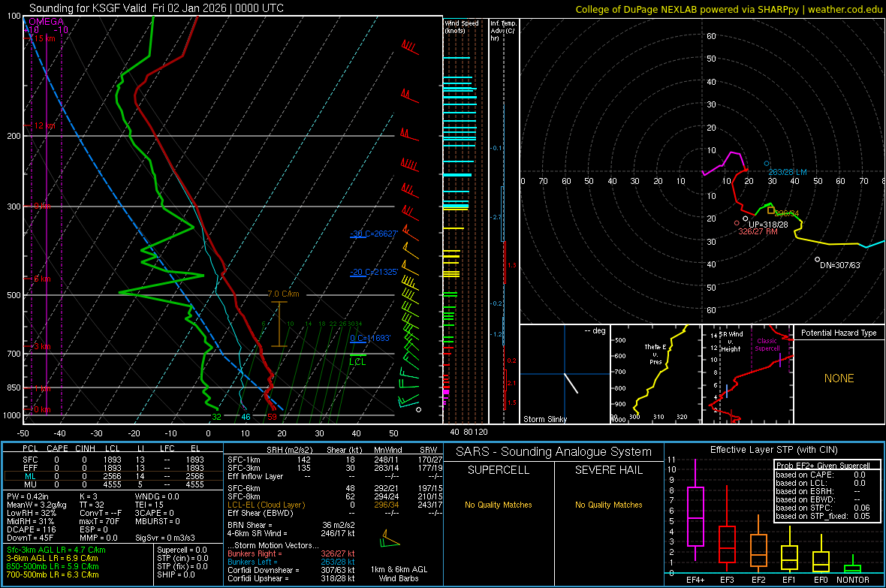Viewport: 886px width, 588px height.
Task: Click the 'Bunkers Left =' label
Action: pos(252,562)
